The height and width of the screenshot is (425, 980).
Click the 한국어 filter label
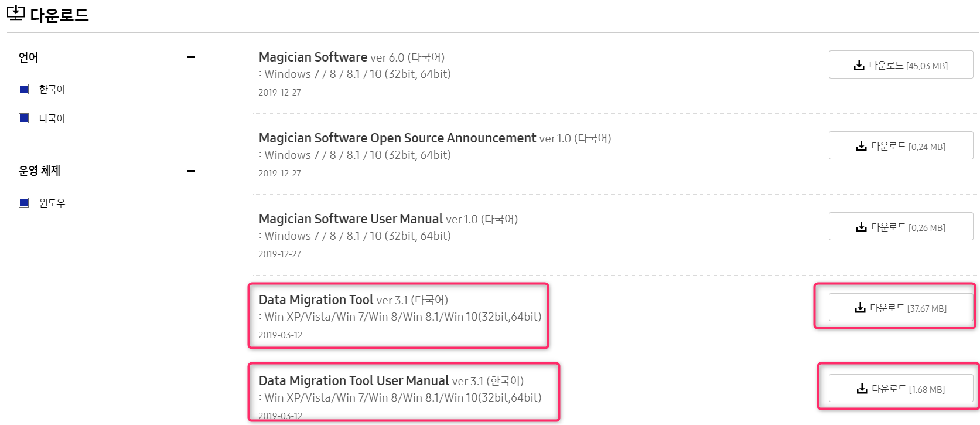click(52, 89)
